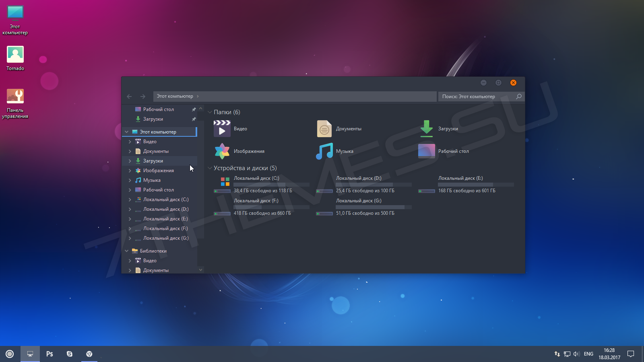The image size is (644, 362).
Task: Click the G: drive usage bar
Action: coord(374,207)
